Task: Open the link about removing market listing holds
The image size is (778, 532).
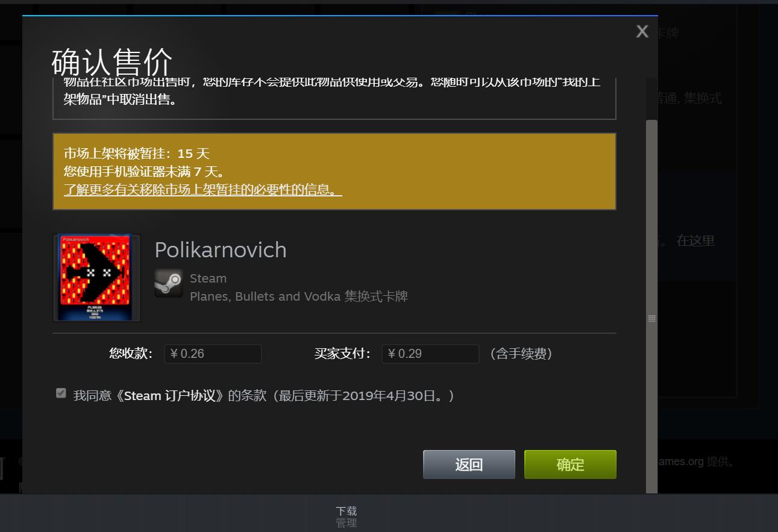Action: [202, 190]
